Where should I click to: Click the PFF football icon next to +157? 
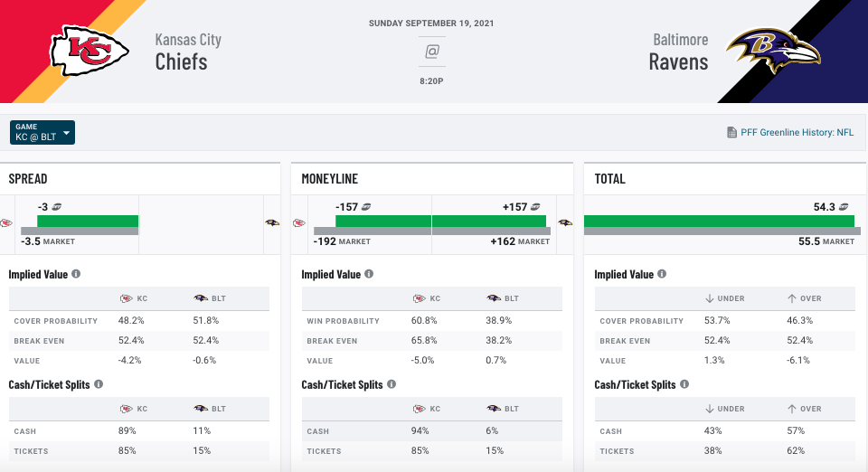pos(534,207)
